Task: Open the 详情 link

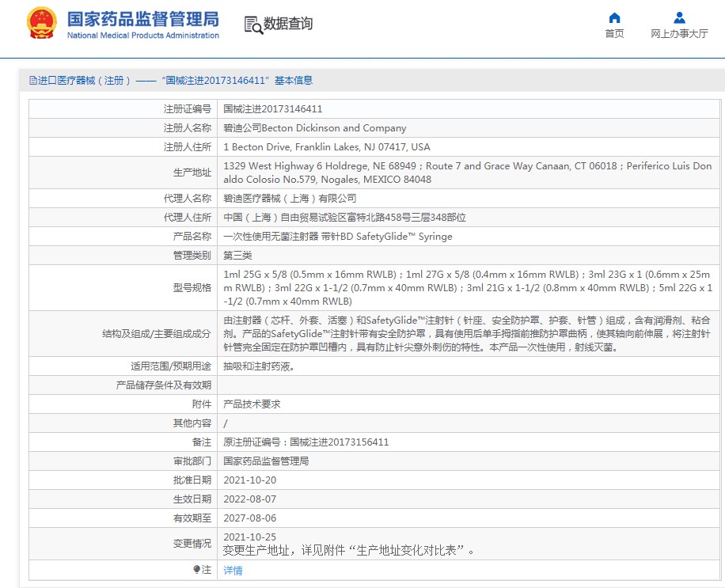Action: [233, 571]
